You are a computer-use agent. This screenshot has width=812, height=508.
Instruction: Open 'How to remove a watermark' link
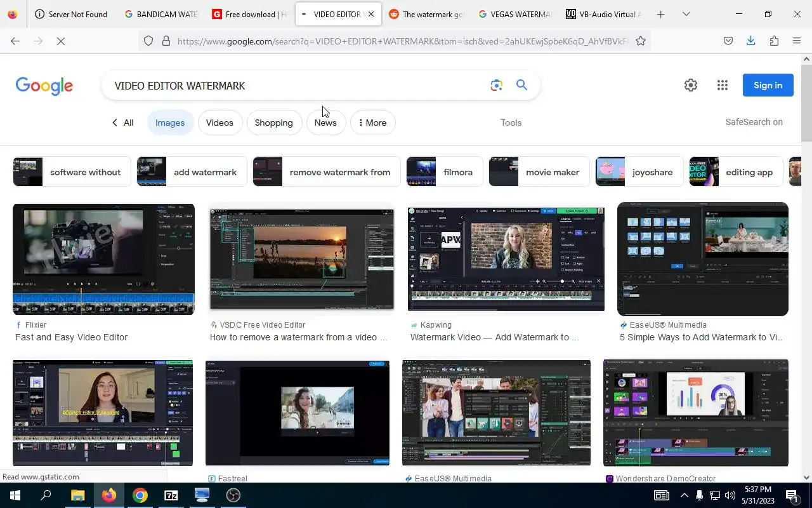298,337
